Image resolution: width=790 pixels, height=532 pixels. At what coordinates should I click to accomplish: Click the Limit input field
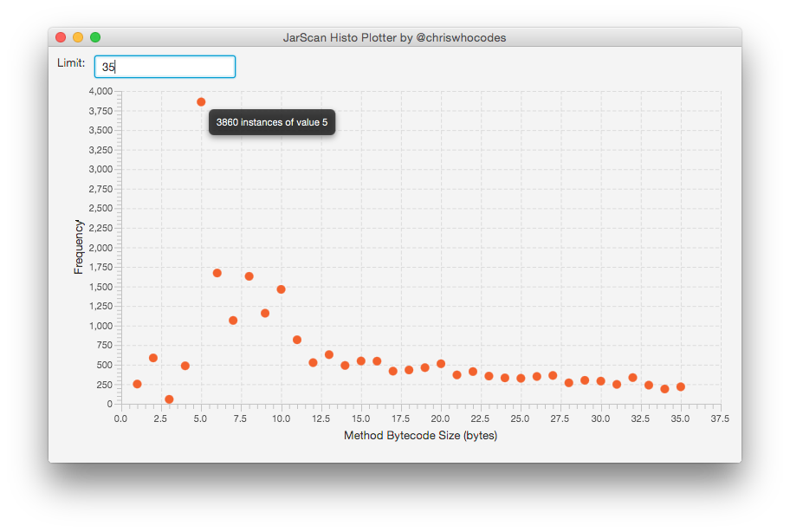165,67
